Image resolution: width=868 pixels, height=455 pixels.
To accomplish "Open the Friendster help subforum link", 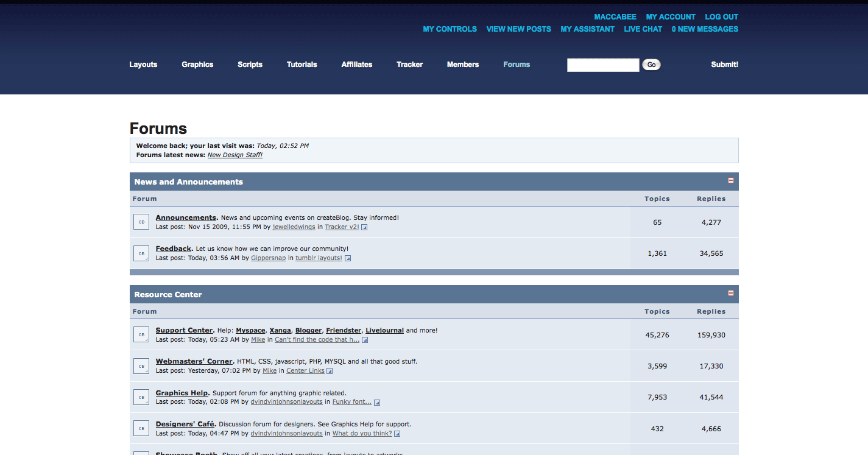I will (x=344, y=330).
